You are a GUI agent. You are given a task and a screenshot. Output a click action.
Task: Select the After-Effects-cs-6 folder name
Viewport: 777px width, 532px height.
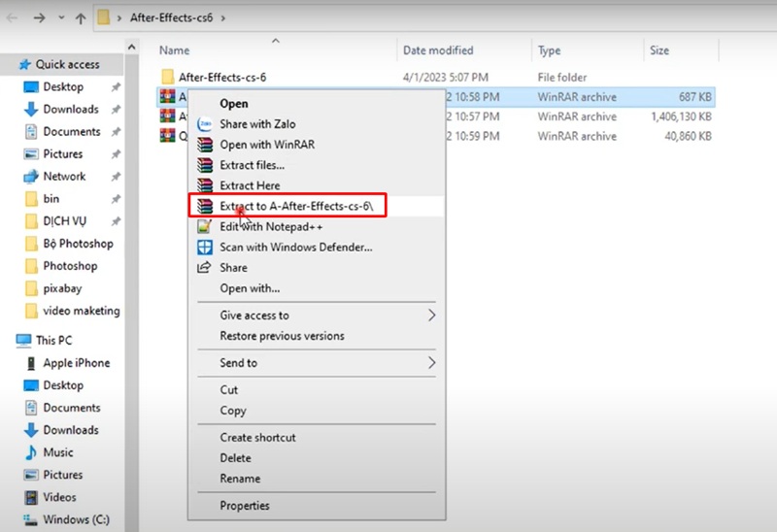222,78
